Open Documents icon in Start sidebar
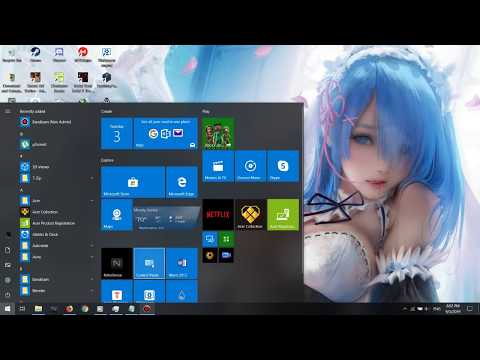The height and width of the screenshot is (360, 480). (8, 250)
